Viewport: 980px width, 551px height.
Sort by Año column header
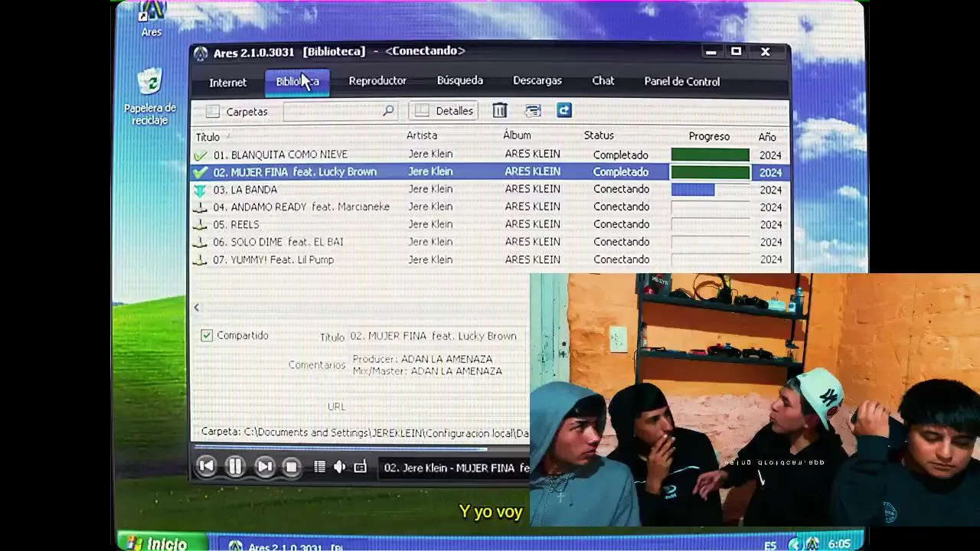point(767,137)
